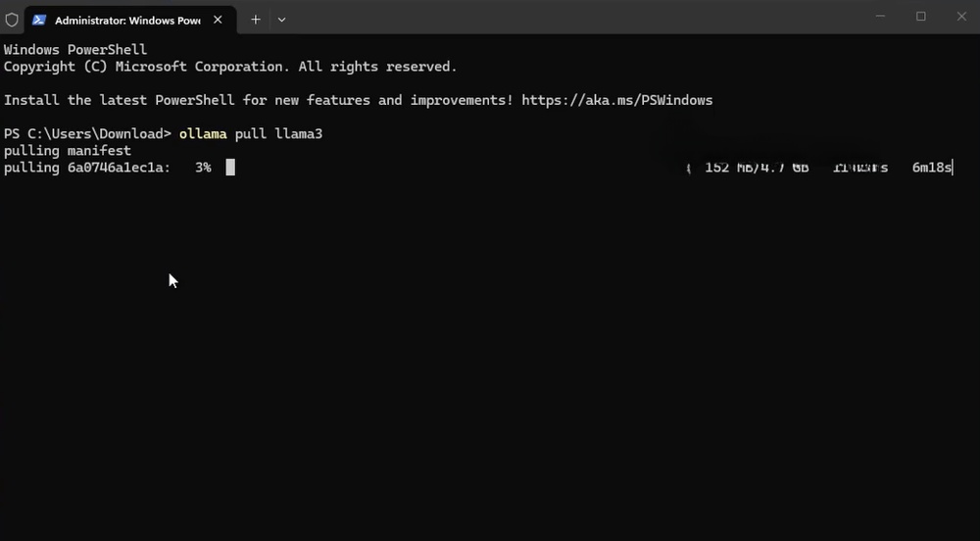980x541 pixels.
Task: Expand the new tab profile dropdown chevron
Action: [x=282, y=20]
